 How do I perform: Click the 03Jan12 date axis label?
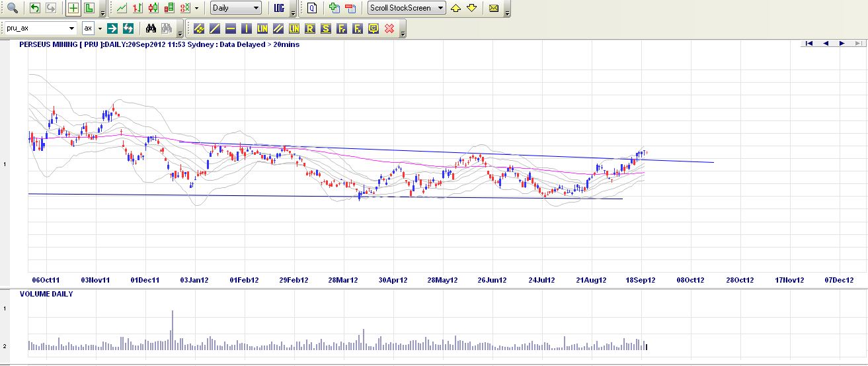click(194, 280)
